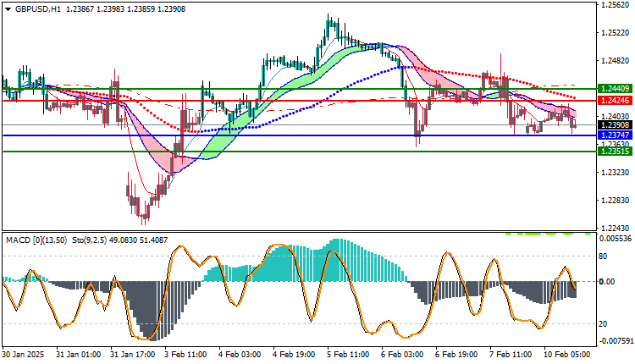Screen dimensions: 635x364
Task: Click the 3 Feb 11:00 time label
Action: click(x=186, y=355)
